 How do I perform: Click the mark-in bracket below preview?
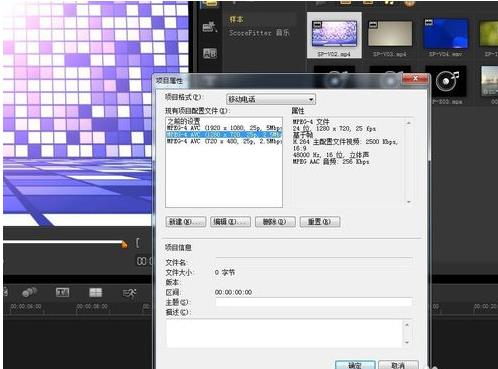point(137,243)
